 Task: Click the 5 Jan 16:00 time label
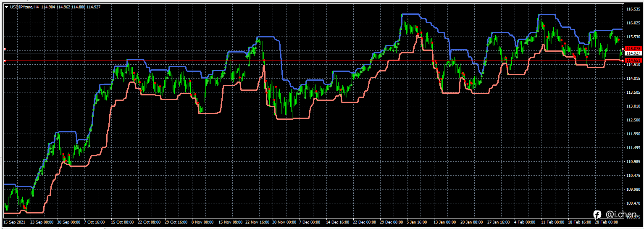418,222
